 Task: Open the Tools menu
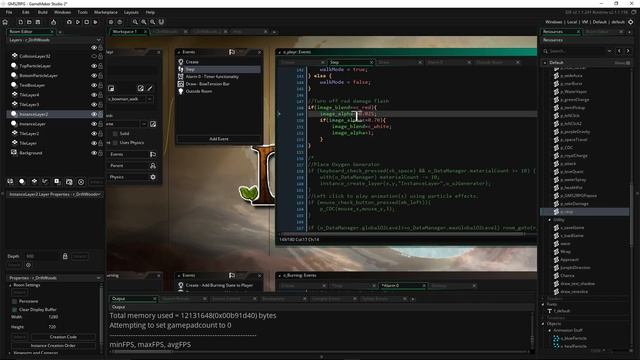click(x=82, y=12)
